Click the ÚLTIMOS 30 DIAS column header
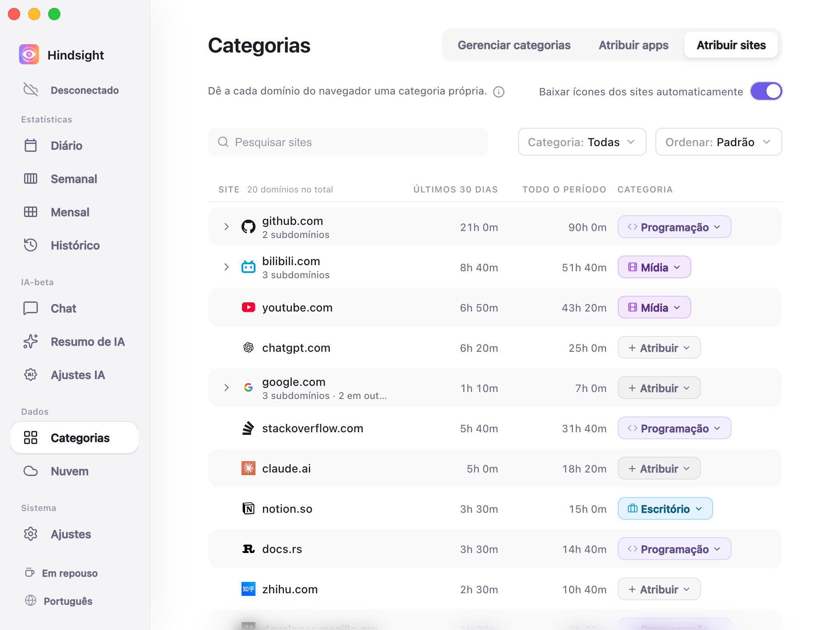Image resolution: width=840 pixels, height=630 pixels. tap(455, 189)
